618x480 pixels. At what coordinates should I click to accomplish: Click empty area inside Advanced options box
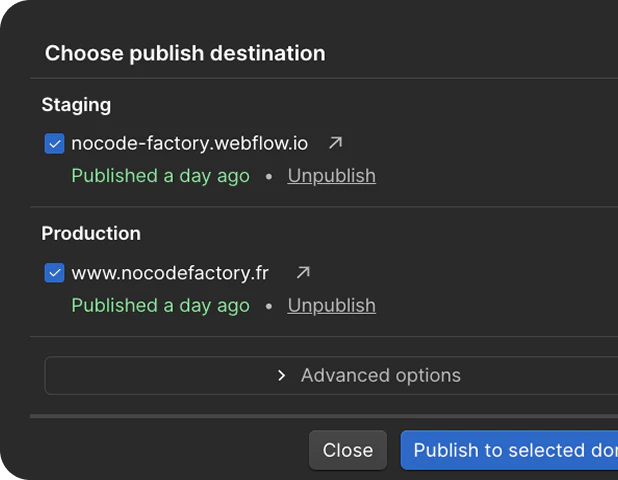point(158,375)
